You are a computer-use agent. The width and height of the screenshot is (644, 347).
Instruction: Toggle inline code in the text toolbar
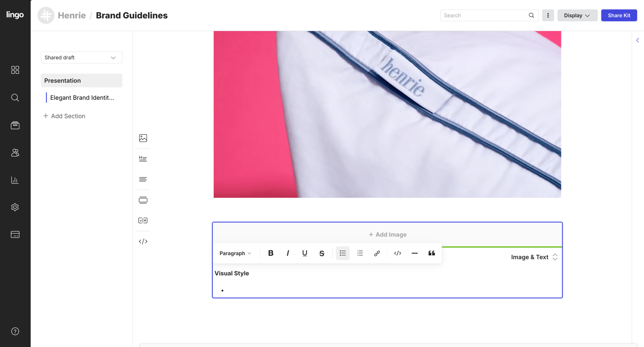(397, 253)
